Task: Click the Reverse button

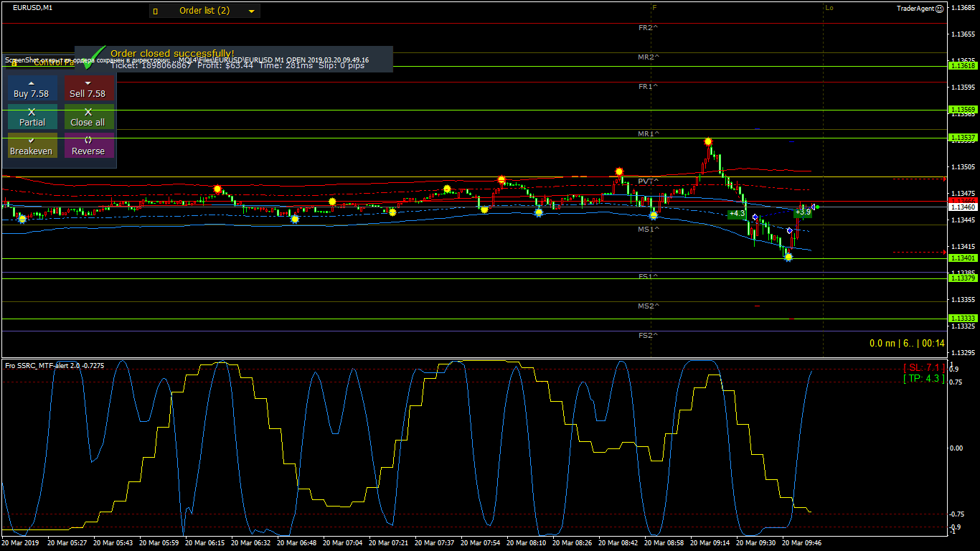Action: tap(88, 146)
